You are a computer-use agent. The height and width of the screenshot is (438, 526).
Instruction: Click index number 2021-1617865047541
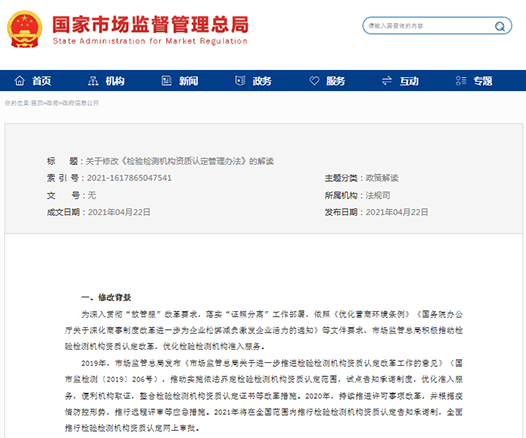tap(129, 178)
